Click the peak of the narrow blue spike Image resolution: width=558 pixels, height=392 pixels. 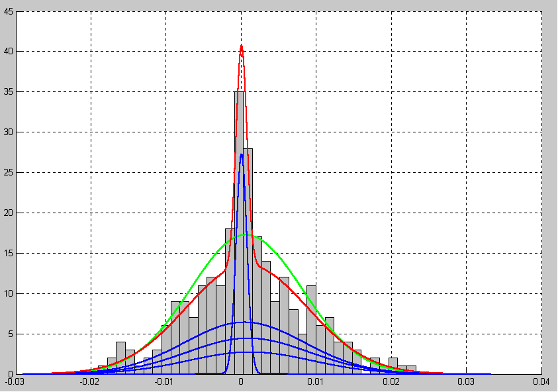pos(242,154)
